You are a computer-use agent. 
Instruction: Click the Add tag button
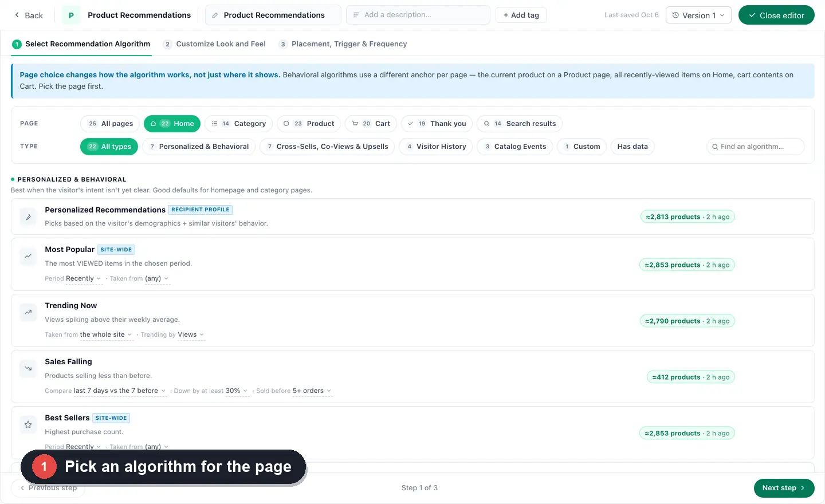521,15
